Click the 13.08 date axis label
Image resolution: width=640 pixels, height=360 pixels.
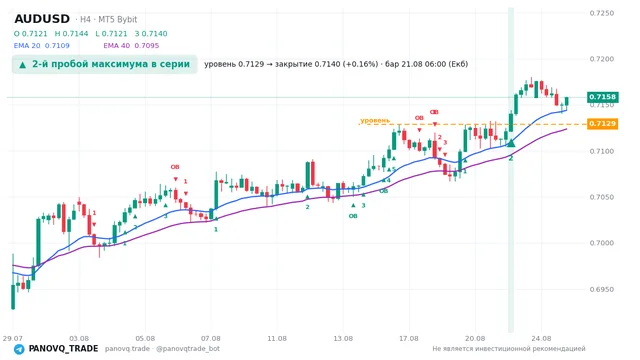click(343, 338)
